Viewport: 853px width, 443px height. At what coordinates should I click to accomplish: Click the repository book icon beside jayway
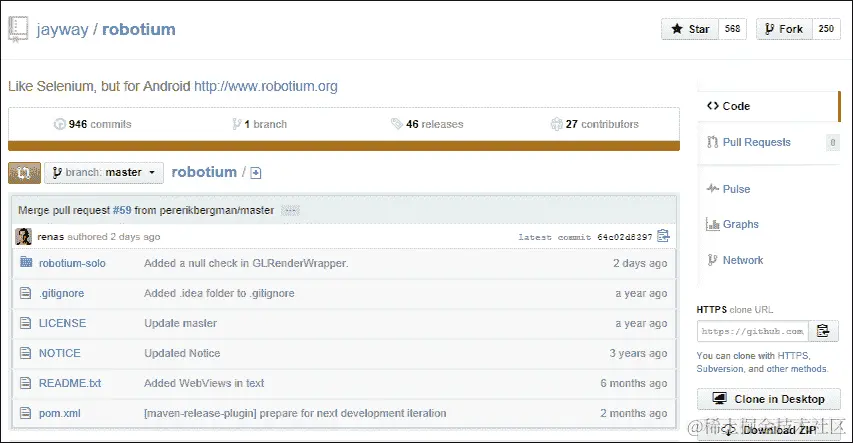[x=18, y=29]
